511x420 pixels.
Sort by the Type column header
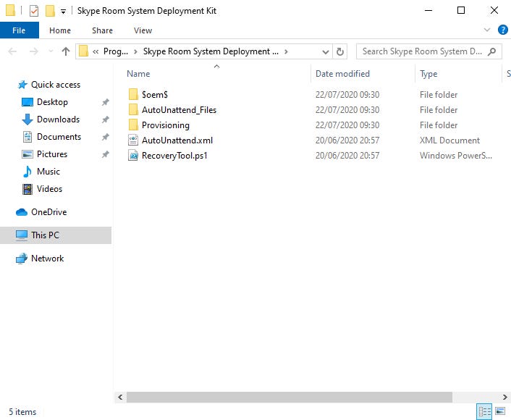(x=428, y=74)
